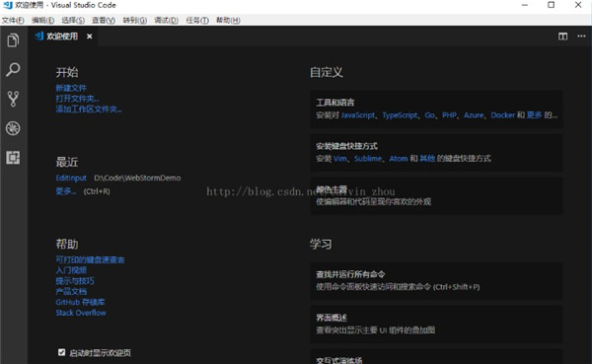Click the split editor icon

[562, 36]
